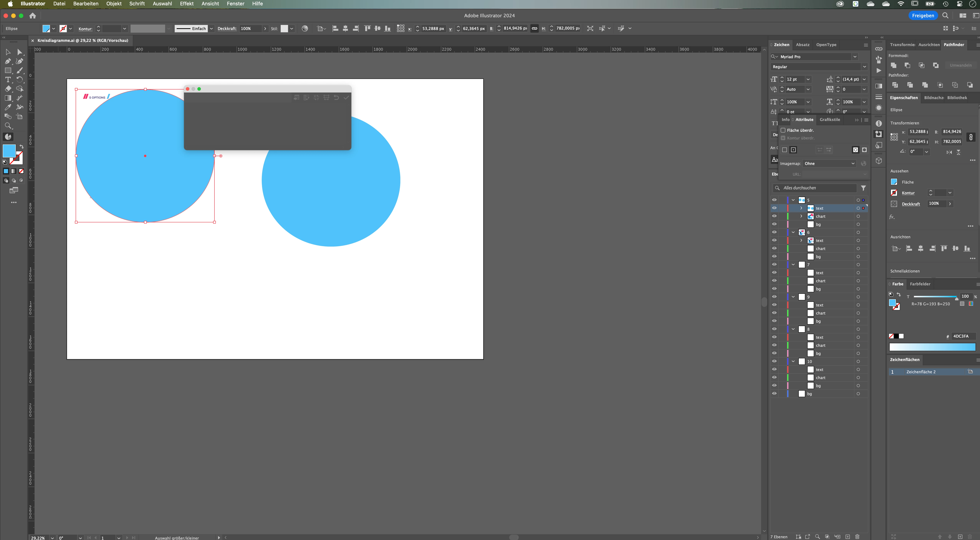This screenshot has width=980, height=540.
Task: Click the Kontur label in Aussehen
Action: click(908, 193)
